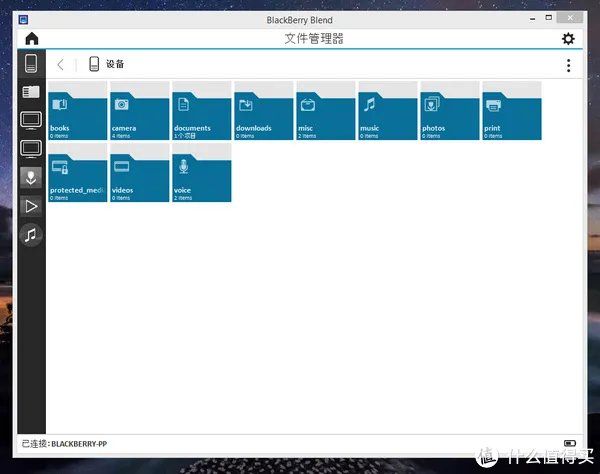Click the back arrow in the file manager
This screenshot has height=474, width=600.
click(61, 65)
